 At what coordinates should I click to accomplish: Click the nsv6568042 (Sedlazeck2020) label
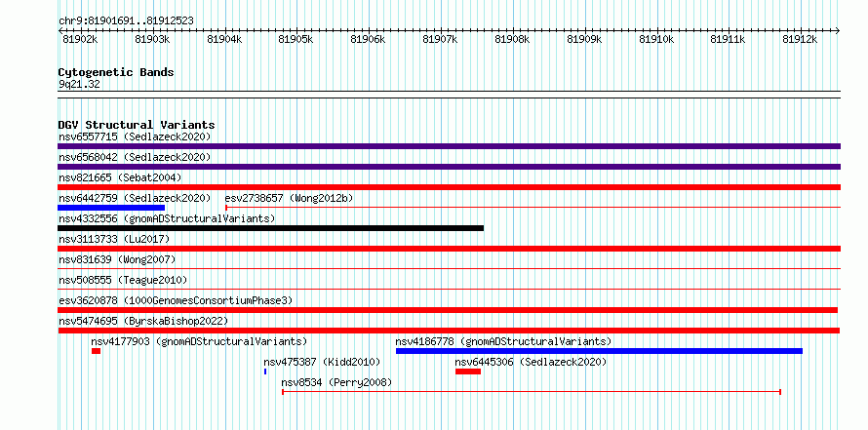pos(135,157)
